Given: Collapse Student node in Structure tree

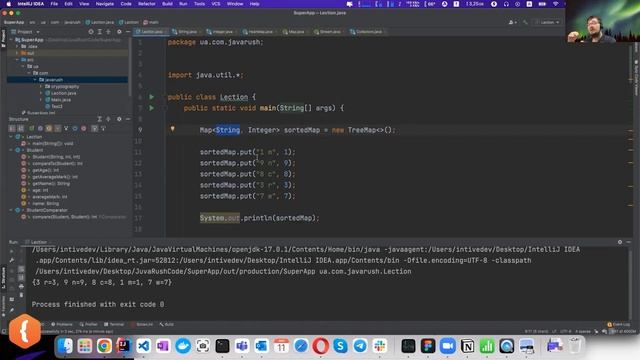Looking at the screenshot, I should click(x=11, y=150).
